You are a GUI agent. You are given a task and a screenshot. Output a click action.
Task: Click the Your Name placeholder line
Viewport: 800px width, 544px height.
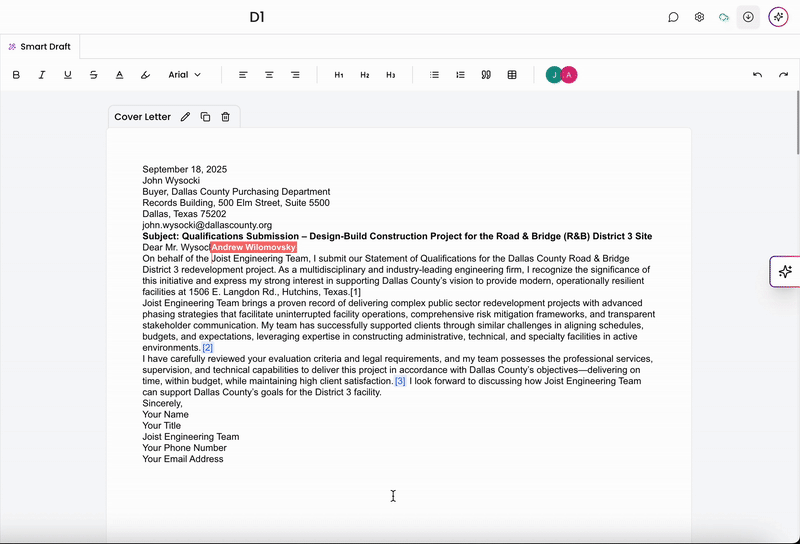pos(165,414)
